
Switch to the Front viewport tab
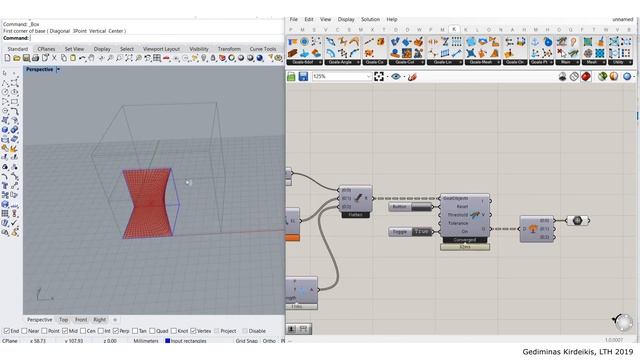click(x=81, y=320)
